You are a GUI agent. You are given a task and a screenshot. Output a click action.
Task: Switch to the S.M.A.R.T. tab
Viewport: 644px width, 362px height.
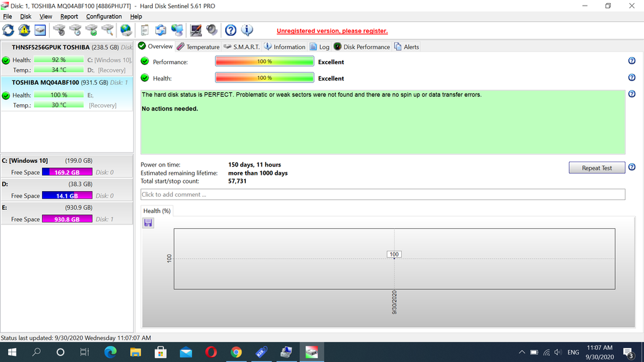(x=241, y=47)
